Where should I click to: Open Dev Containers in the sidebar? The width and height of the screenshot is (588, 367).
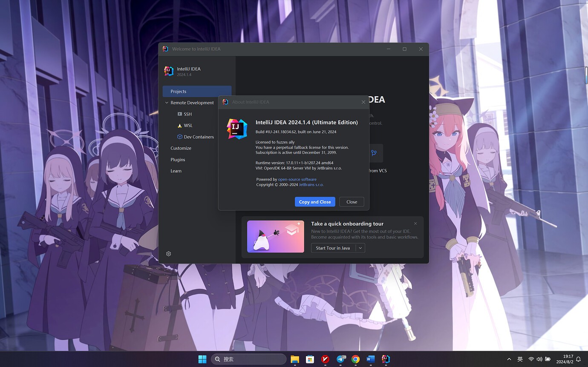tap(199, 137)
